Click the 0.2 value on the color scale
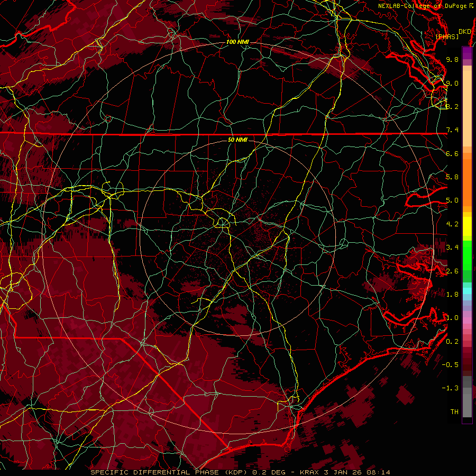 click(x=452, y=342)
